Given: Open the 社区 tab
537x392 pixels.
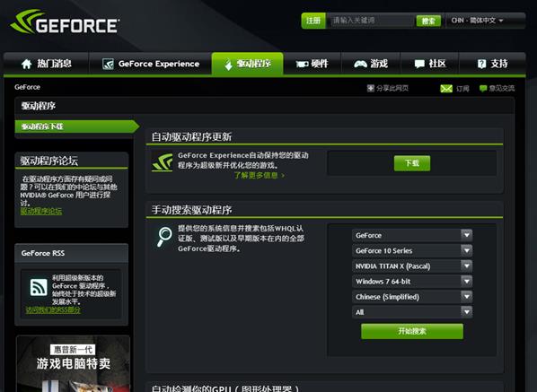Looking at the screenshot, I should point(430,64).
